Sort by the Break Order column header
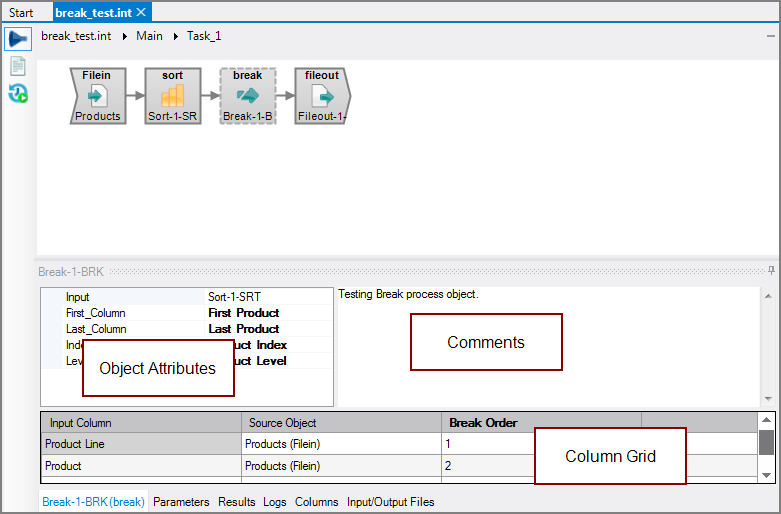 click(483, 423)
